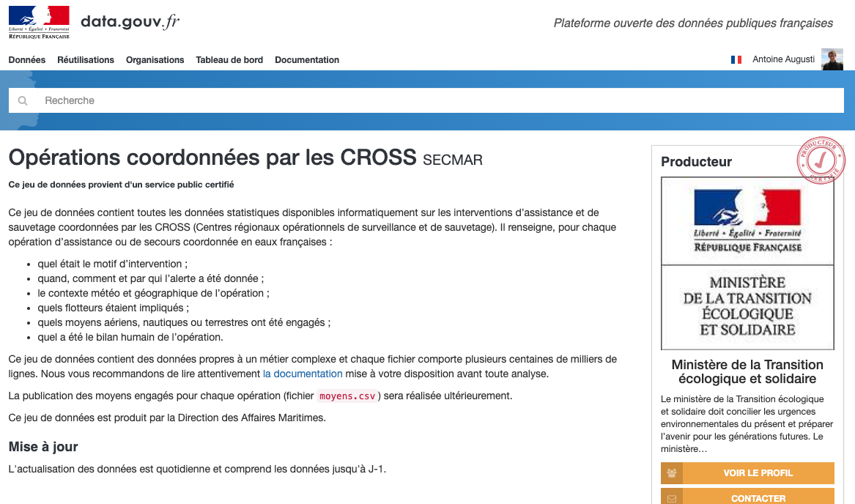Click the VOIR LE PROFIL button
This screenshot has width=855, height=504.
747,473
